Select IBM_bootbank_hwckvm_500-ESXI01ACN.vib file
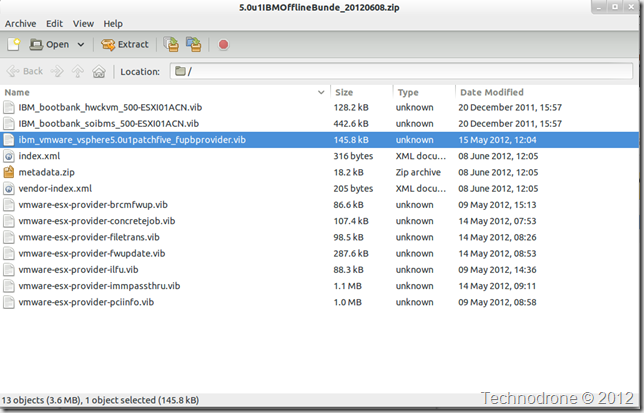The height and width of the screenshot is (413, 644). (110, 108)
